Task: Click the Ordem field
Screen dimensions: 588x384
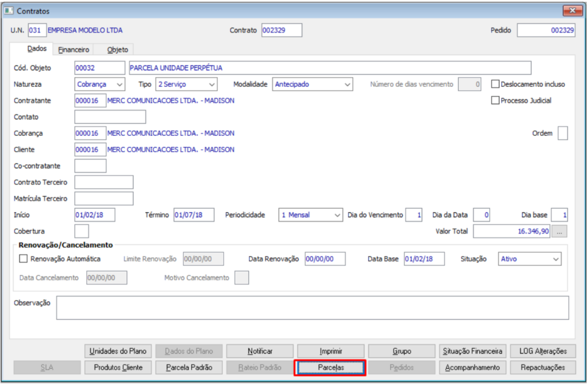Action: (x=563, y=133)
